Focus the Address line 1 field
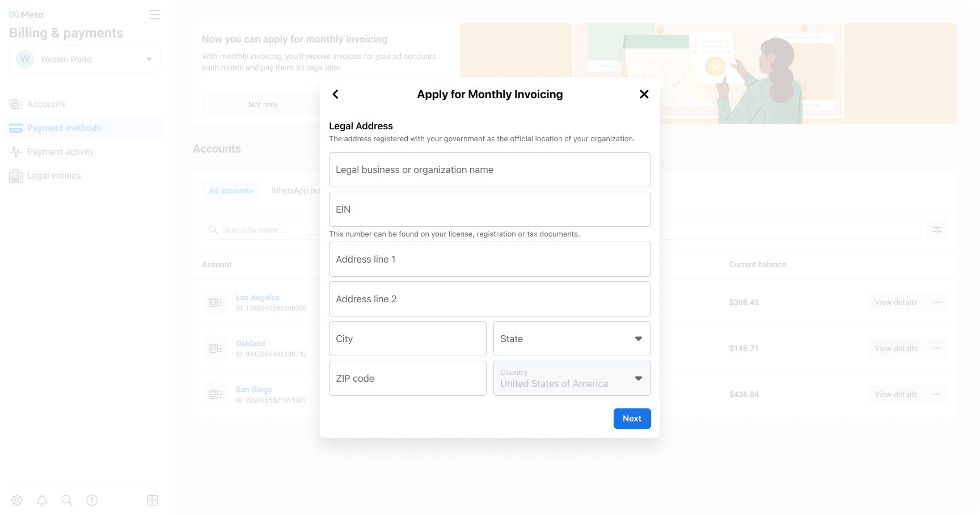Screen dimensions: 980x515 point(490,259)
